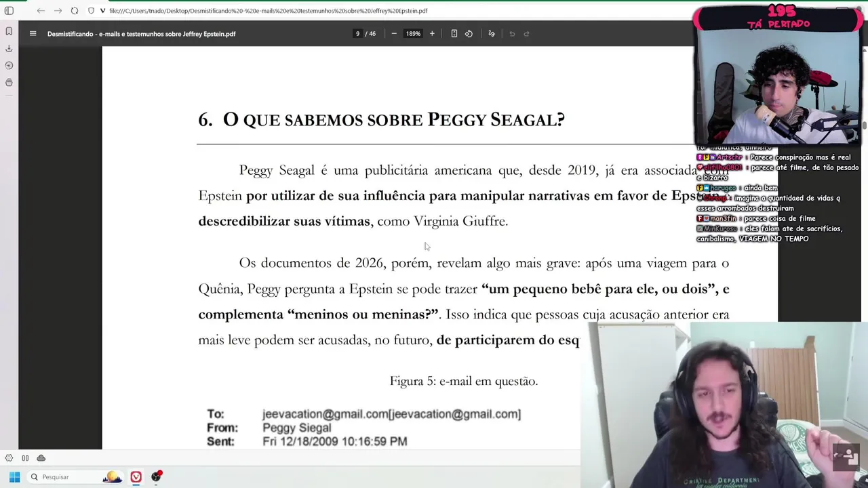Redo the PDF annotation
This screenshot has width=868, height=488.
click(526, 34)
